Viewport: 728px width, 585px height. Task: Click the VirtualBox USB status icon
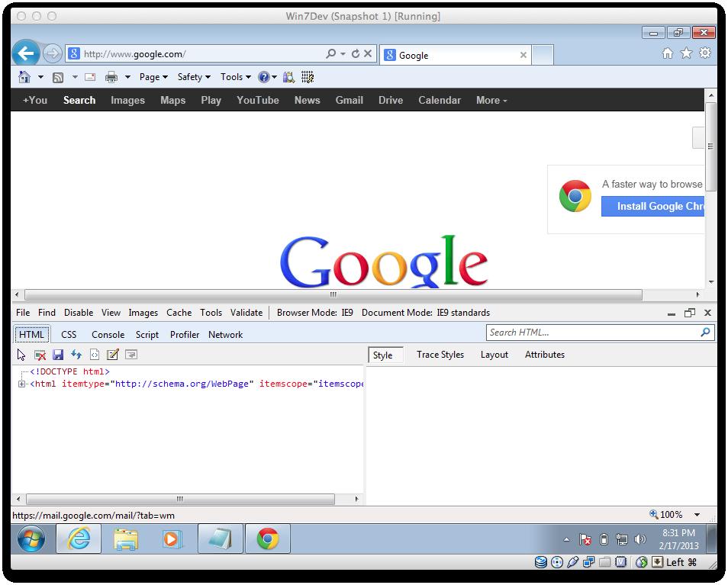pyautogui.click(x=573, y=562)
